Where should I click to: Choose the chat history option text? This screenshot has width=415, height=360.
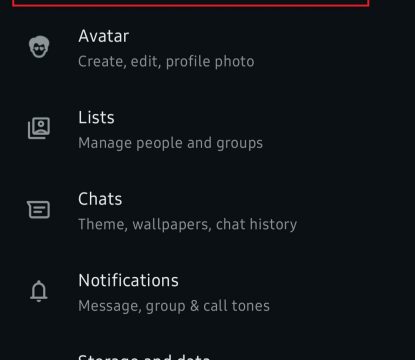[x=256, y=224]
